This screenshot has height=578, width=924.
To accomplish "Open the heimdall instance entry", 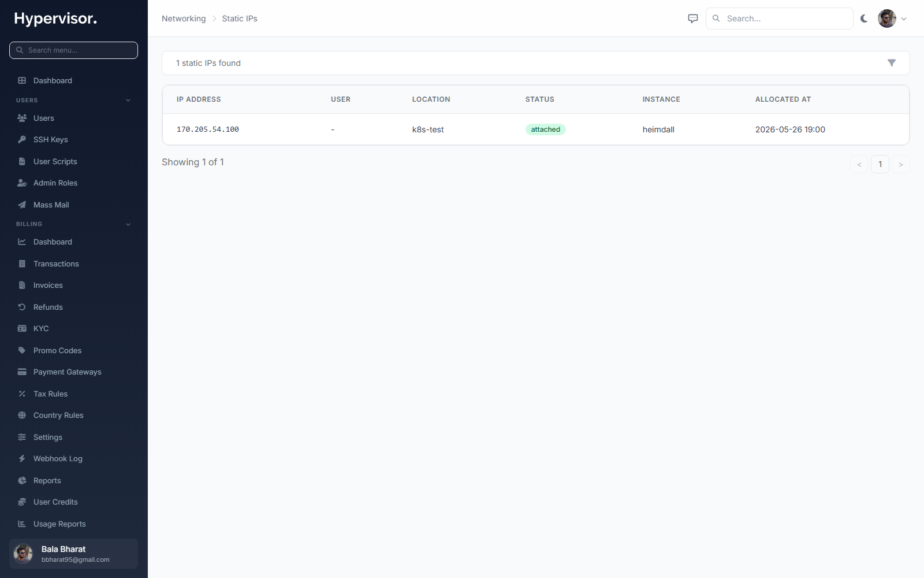I will pos(658,129).
